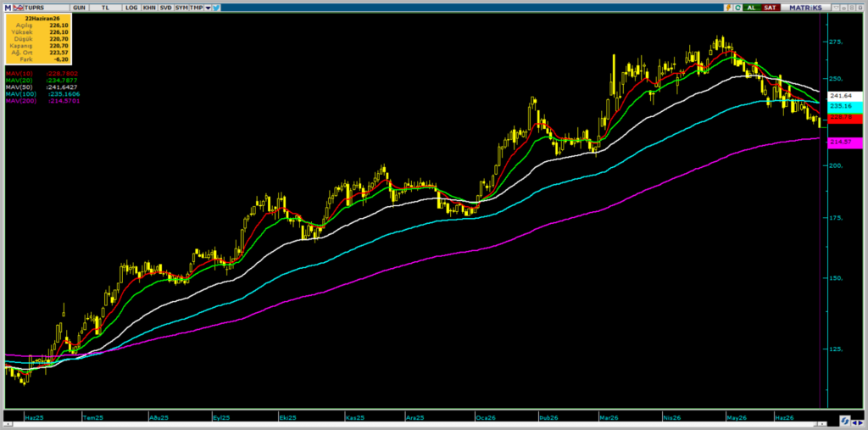Image resolution: width=868 pixels, height=430 pixels.
Task: Expand the dropdown arrow after TMP
Action: (208, 8)
